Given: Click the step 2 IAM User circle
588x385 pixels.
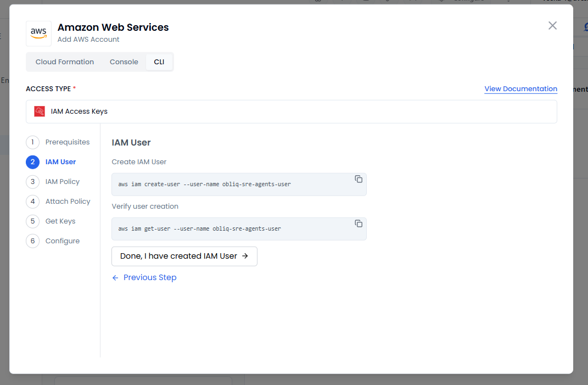Looking at the screenshot, I should pos(32,162).
